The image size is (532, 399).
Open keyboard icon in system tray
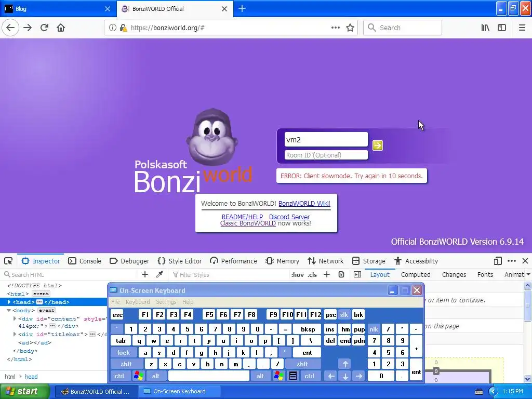click(x=478, y=392)
